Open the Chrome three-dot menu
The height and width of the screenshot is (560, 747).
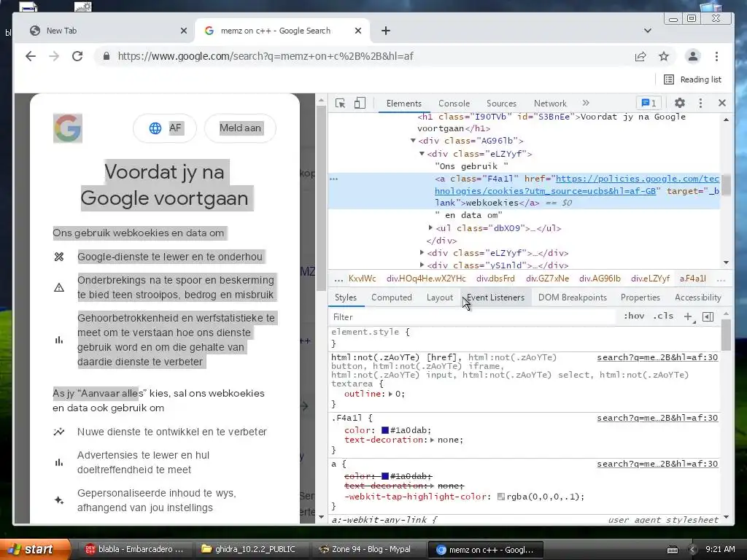(x=716, y=57)
